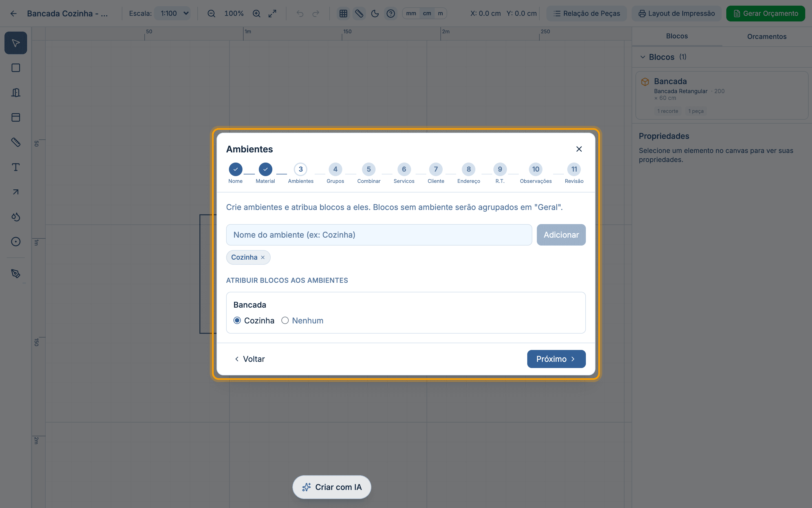The width and height of the screenshot is (812, 508).
Task: Click the Criar com IA button
Action: (x=332, y=487)
